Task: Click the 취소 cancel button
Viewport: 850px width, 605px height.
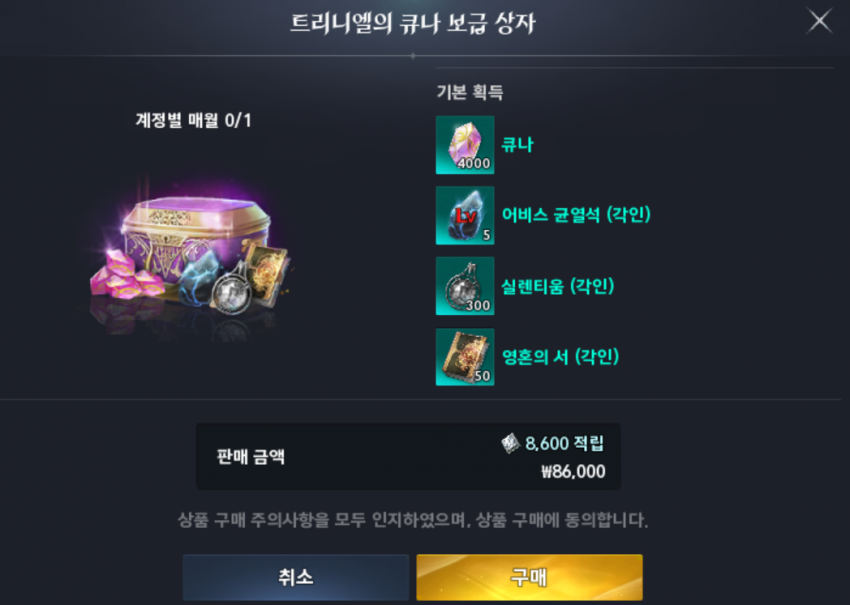Action: [x=295, y=577]
